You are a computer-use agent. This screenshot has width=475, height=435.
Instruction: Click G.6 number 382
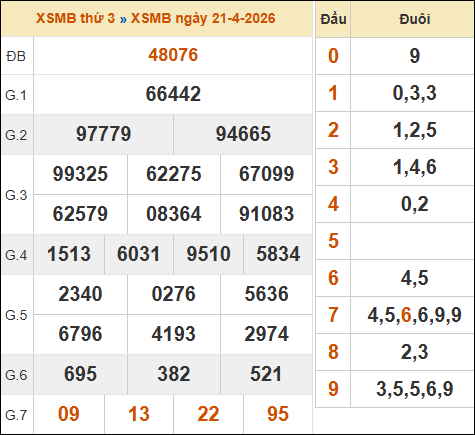pyautogui.click(x=174, y=374)
